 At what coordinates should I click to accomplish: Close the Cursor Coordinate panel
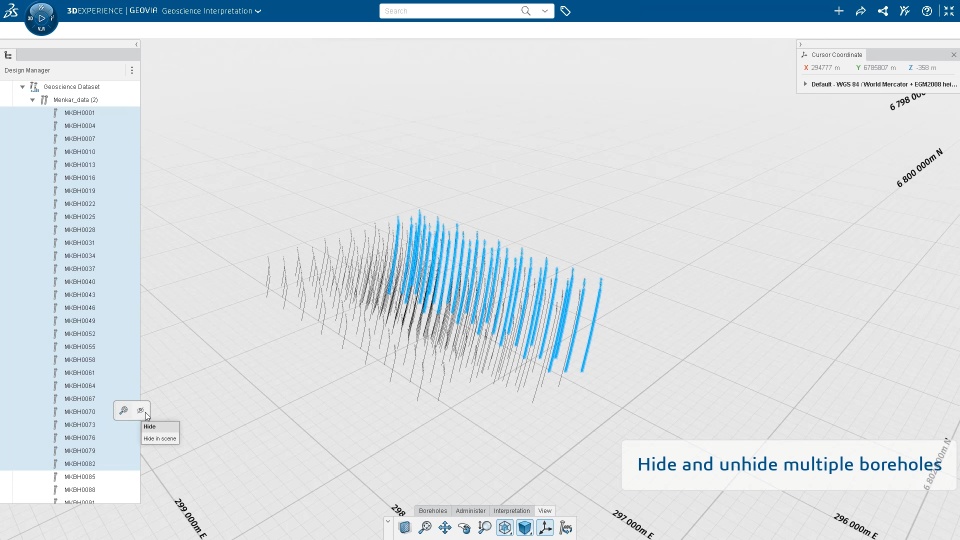pyautogui.click(x=954, y=54)
